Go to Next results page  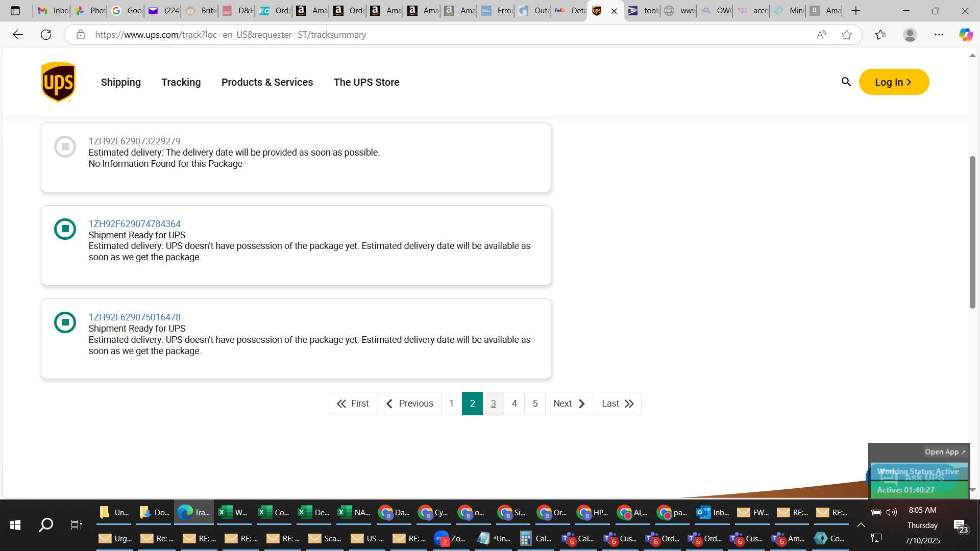click(569, 404)
